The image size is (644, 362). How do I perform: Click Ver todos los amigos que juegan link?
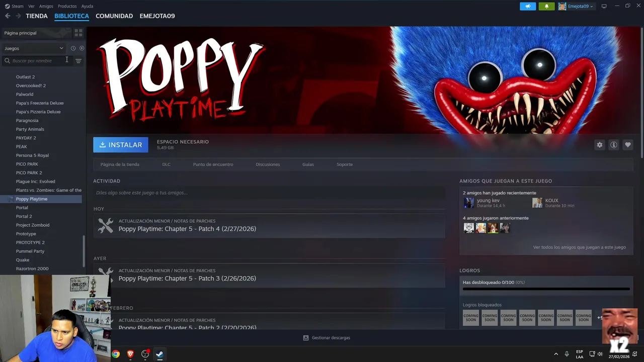click(x=580, y=247)
